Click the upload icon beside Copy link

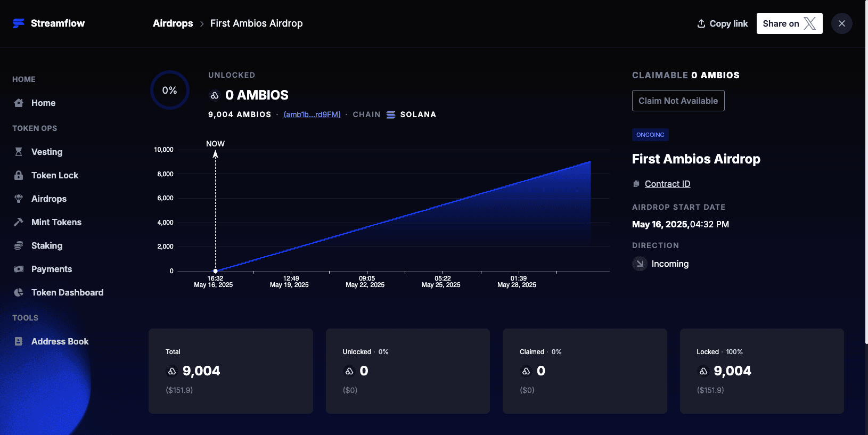point(701,23)
